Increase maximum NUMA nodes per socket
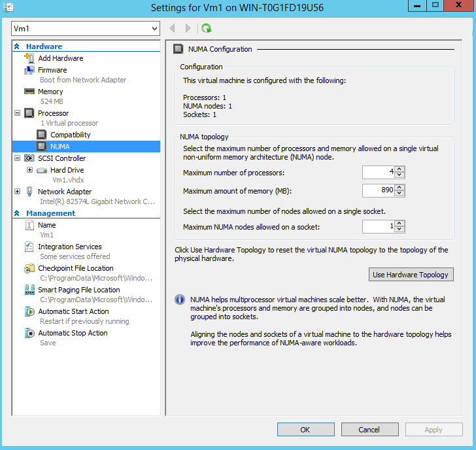The width and height of the screenshot is (476, 450). click(x=399, y=224)
